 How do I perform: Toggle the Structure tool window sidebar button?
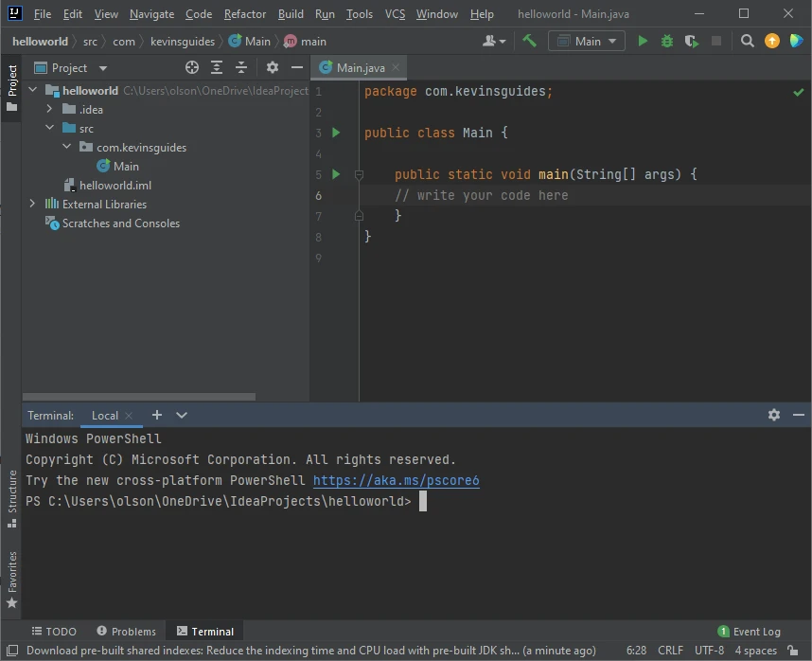point(12,499)
